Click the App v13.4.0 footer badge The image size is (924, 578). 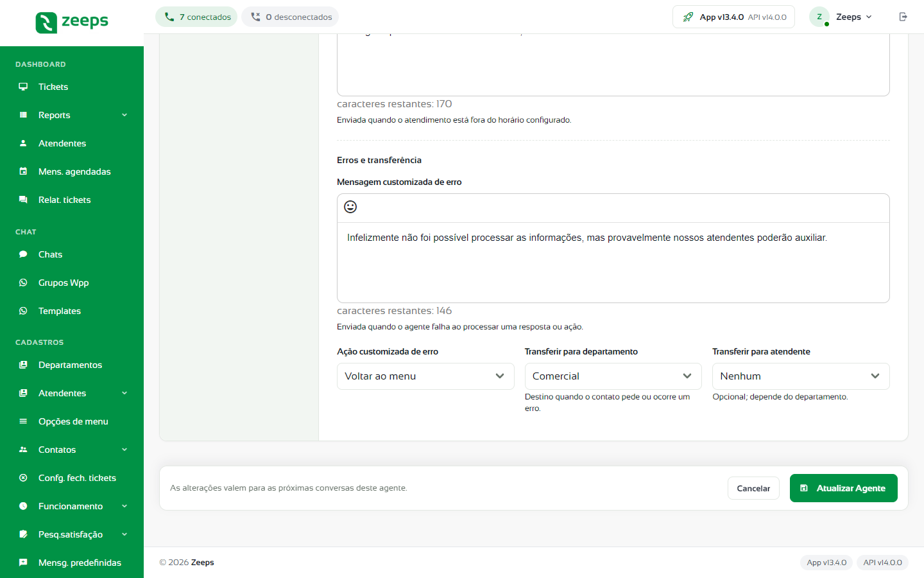(826, 563)
